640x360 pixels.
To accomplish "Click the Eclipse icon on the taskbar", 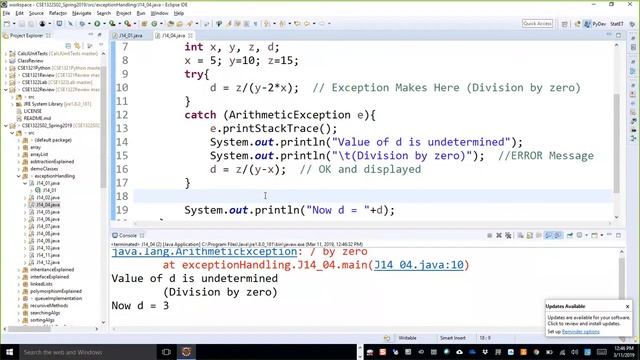I will (x=186, y=352).
